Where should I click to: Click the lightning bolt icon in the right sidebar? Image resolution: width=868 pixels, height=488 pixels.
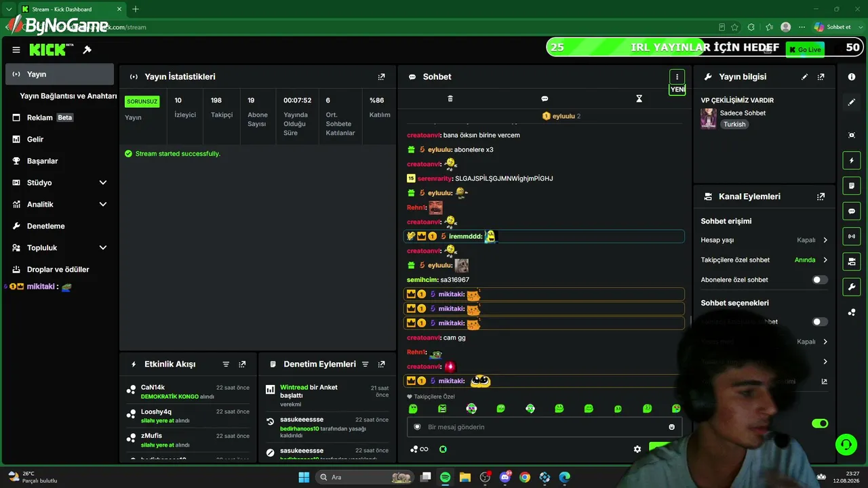(x=852, y=161)
